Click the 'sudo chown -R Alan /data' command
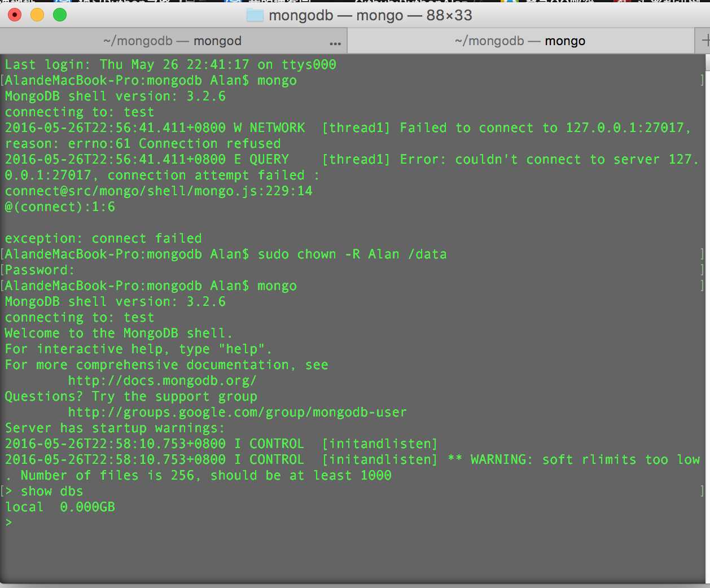This screenshot has height=588, width=710. coord(352,254)
